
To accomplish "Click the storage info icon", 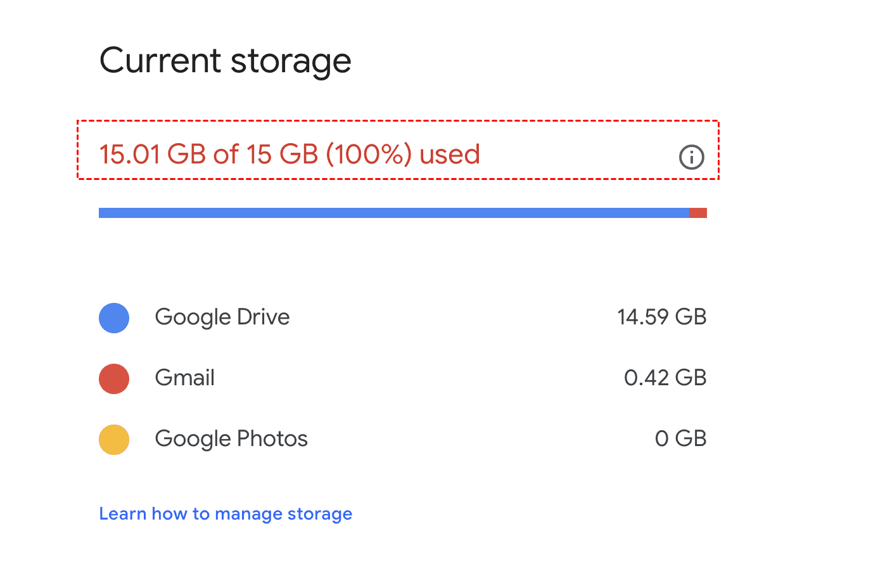I will click(x=691, y=157).
